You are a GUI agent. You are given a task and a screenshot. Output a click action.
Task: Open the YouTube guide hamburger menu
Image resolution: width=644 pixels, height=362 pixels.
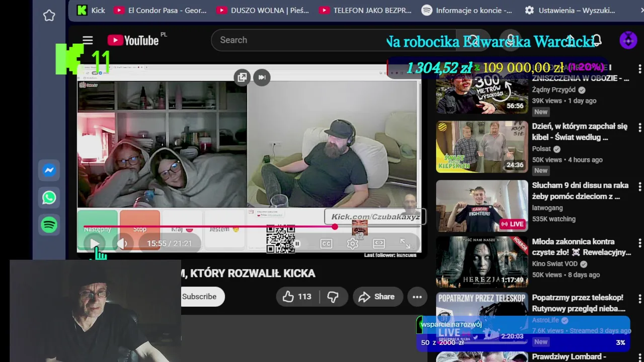(x=88, y=40)
